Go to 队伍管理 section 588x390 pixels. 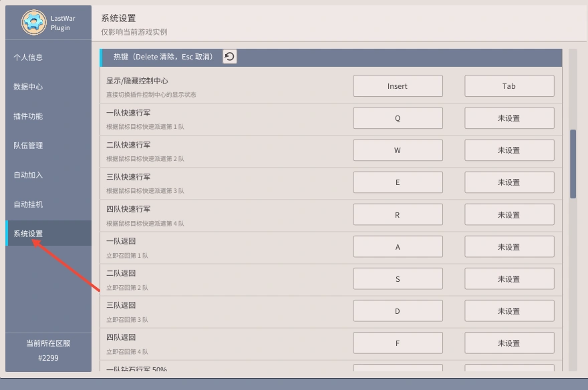click(28, 146)
